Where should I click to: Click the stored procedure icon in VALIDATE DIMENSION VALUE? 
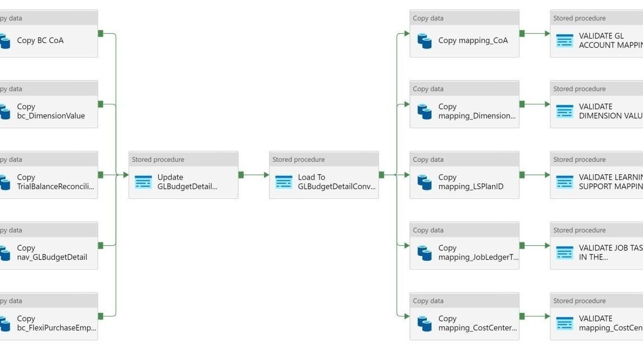564,111
